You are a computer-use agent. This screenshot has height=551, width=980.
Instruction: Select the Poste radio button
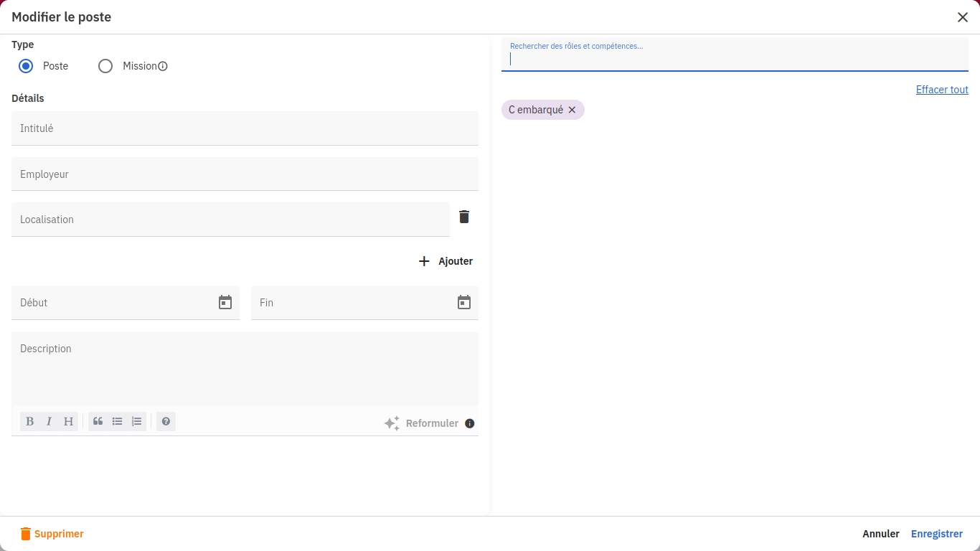pos(26,66)
